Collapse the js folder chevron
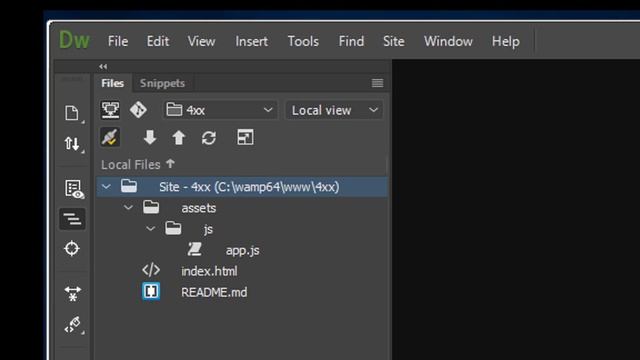 coord(151,229)
